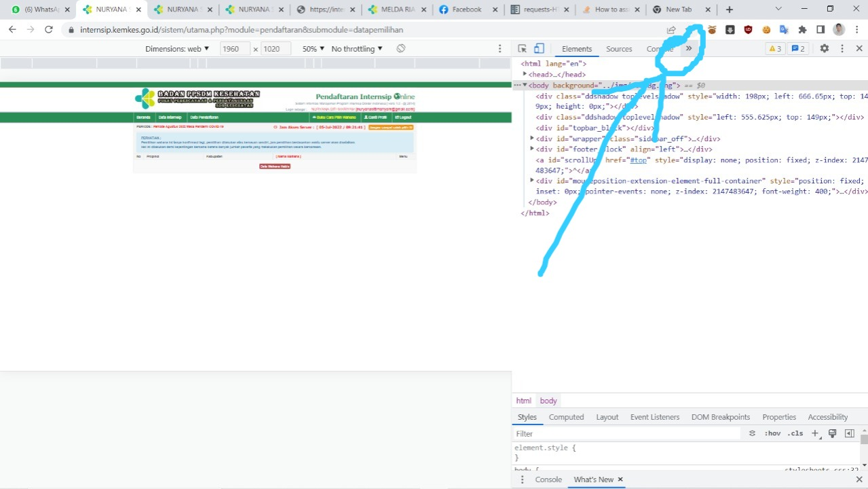Collapse the body element in DOM tree
This screenshot has width=868, height=489.
coord(525,85)
